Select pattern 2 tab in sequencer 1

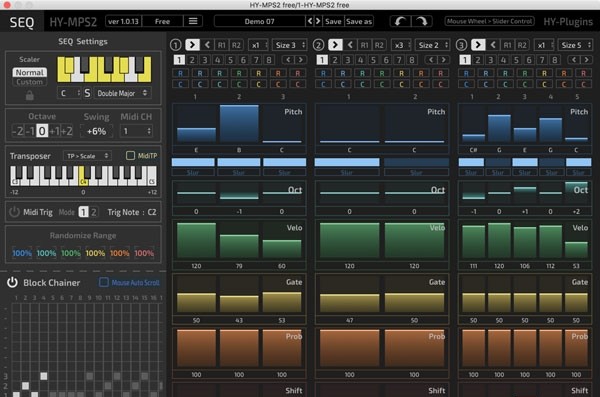tap(192, 60)
